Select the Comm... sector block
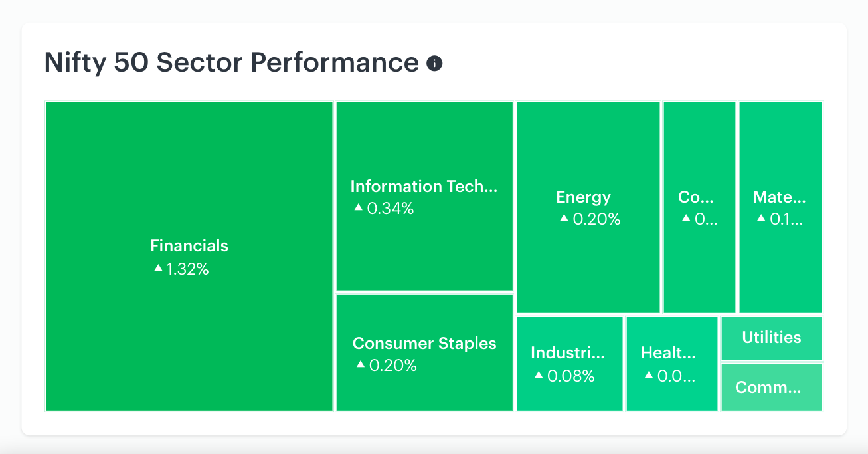This screenshot has width=868, height=454. [772, 387]
